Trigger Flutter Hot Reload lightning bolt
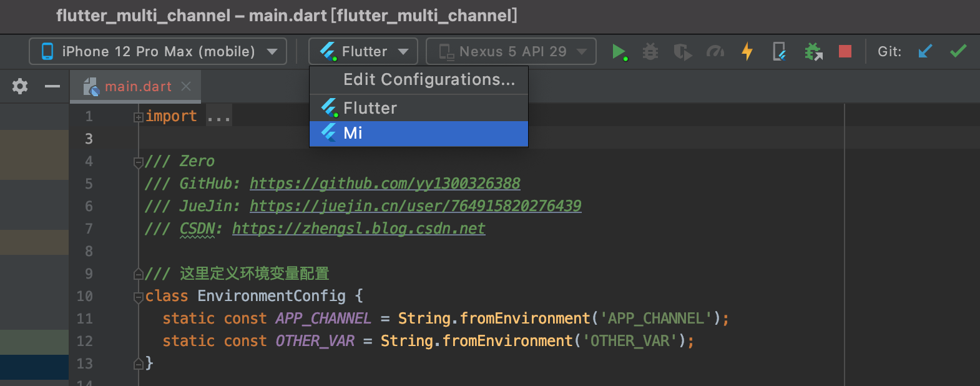 [747, 51]
